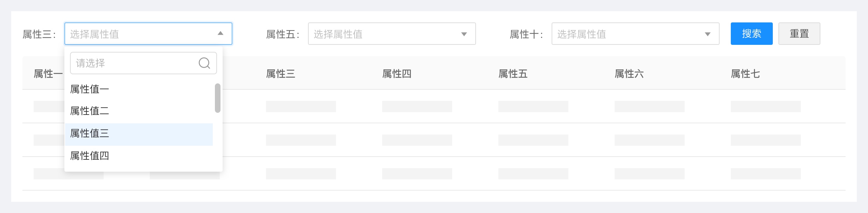Open the 属性十 select box

click(629, 34)
